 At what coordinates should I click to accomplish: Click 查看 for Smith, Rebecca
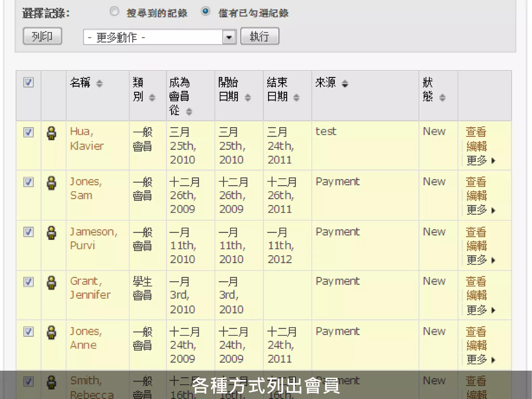pos(476,381)
